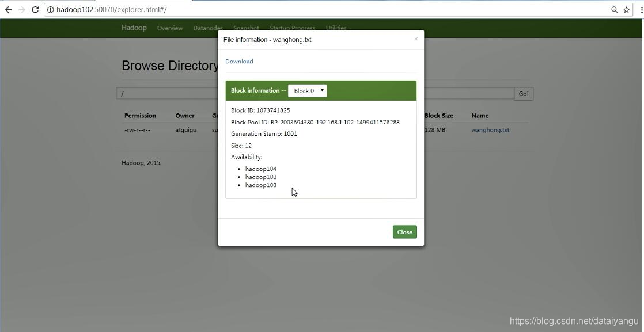
Task: Click the Go! button
Action: point(524,94)
